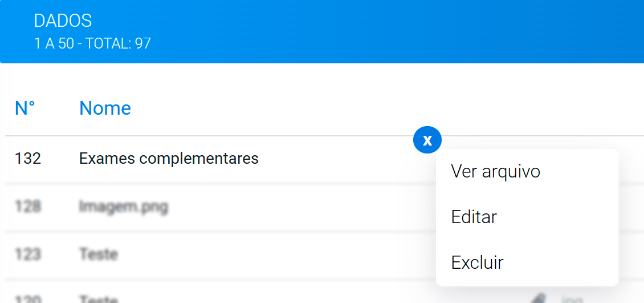Select Editar in the context menu
Image resolution: width=644 pixels, height=303 pixels.
[474, 217]
